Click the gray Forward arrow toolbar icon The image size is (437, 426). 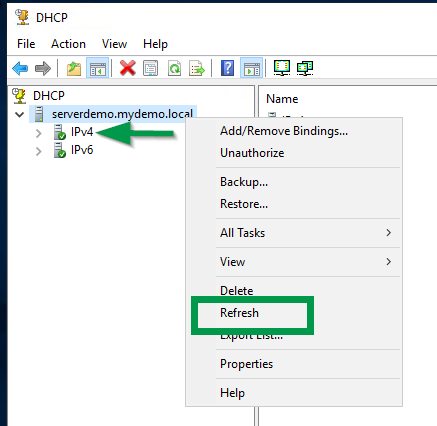(43, 68)
